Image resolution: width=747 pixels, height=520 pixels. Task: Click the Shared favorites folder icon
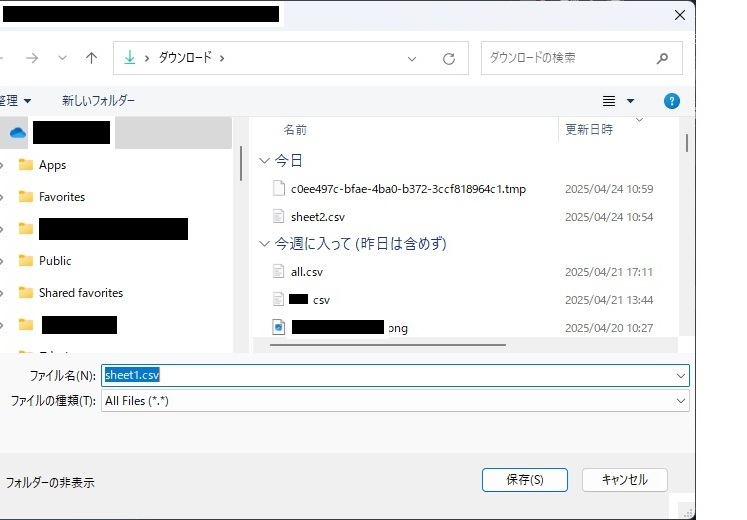tap(25, 292)
